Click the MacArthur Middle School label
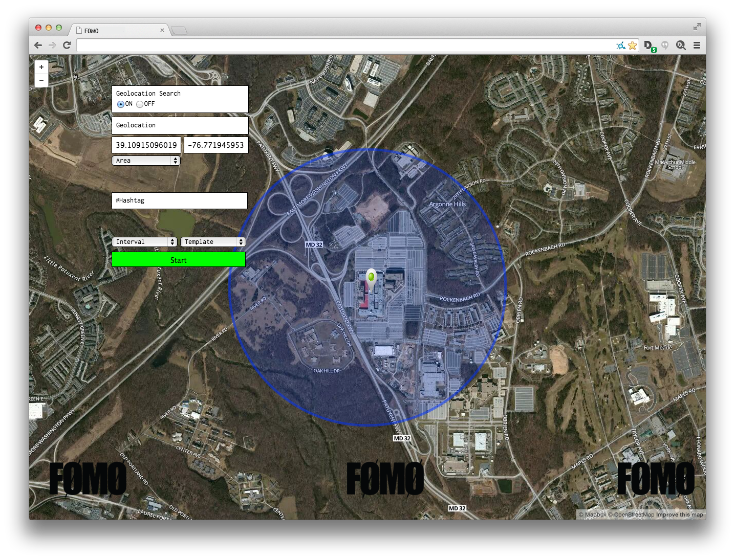Image resolution: width=735 pixels, height=560 pixels. click(x=675, y=165)
